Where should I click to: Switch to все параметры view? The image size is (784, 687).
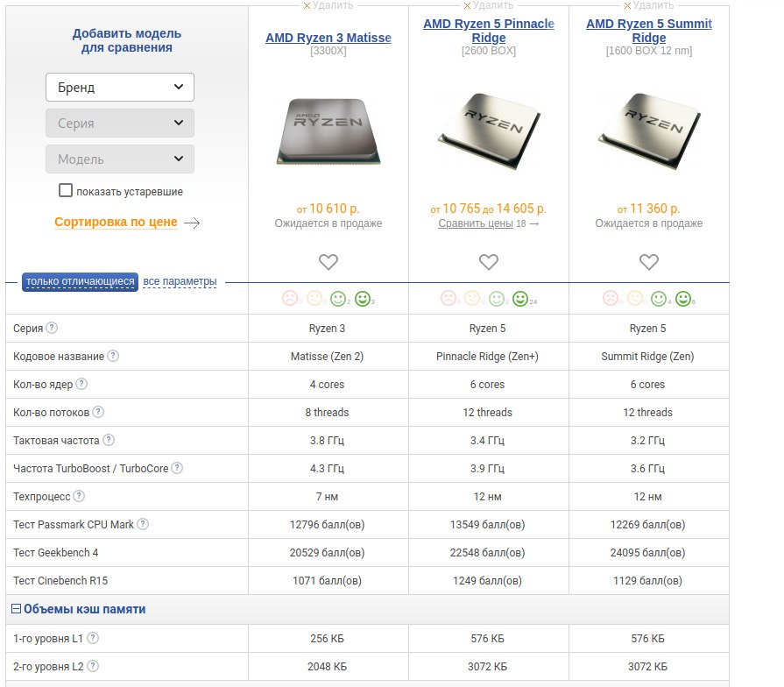180,281
